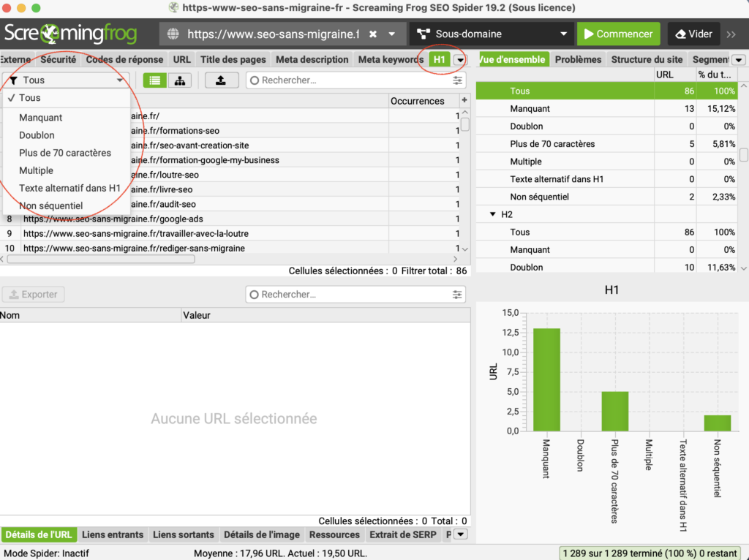Viewport: 749px width, 560px height.
Task: Open the Liens entrants tab
Action: (x=113, y=534)
